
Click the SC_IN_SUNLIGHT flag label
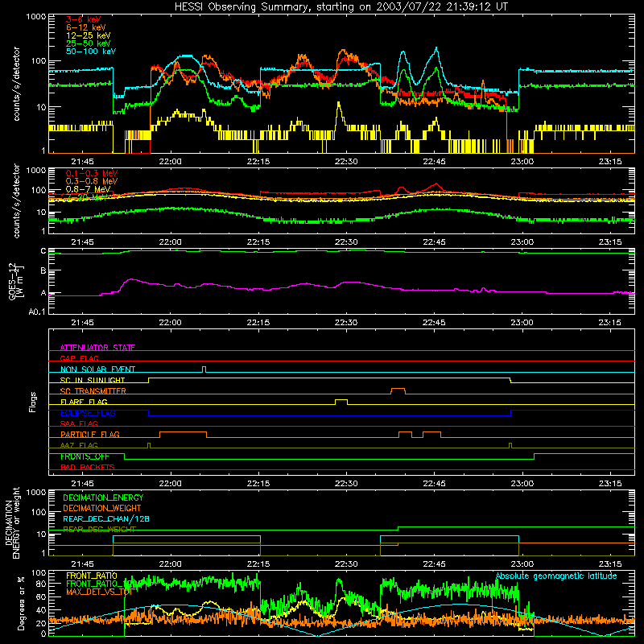[x=93, y=380]
